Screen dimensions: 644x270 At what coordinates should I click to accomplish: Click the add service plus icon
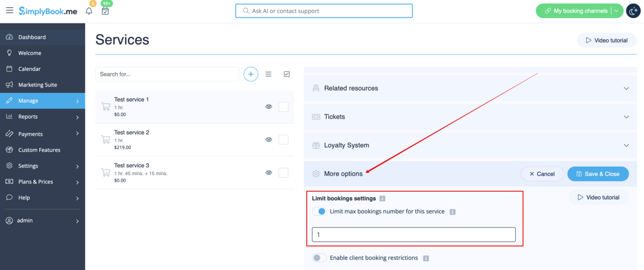(251, 74)
